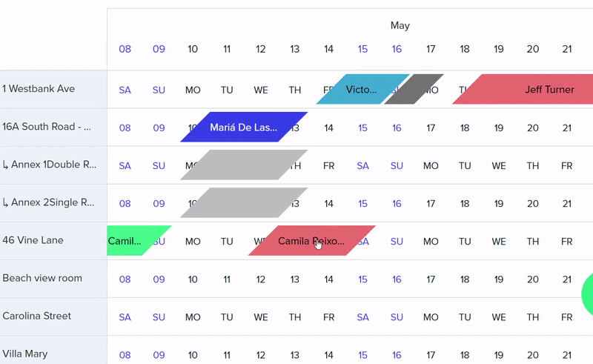Click the green booking on Beach view room
593x364 pixels.
[587, 294]
